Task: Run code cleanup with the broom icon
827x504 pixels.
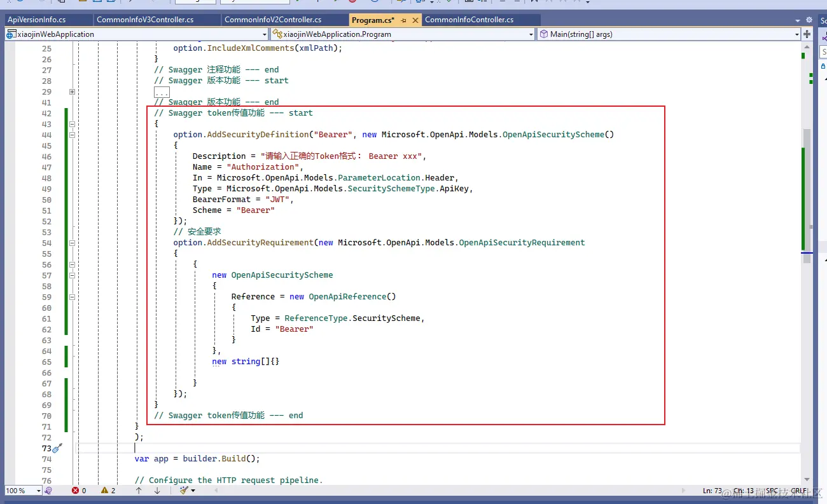Action: [x=184, y=491]
